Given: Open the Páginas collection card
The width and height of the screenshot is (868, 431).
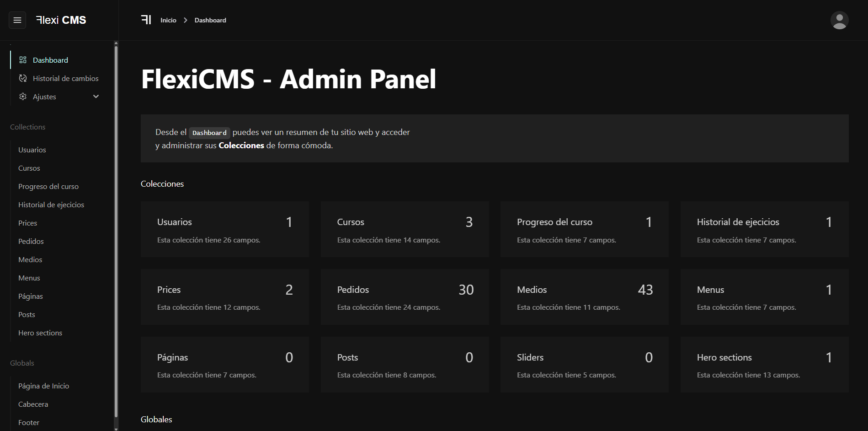Looking at the screenshot, I should 225,365.
